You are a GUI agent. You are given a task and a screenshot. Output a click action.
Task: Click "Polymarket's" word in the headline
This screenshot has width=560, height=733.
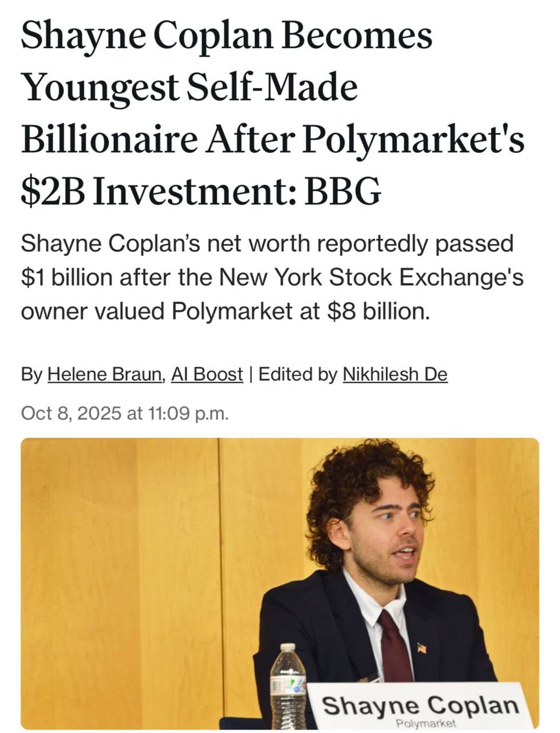[x=413, y=140]
